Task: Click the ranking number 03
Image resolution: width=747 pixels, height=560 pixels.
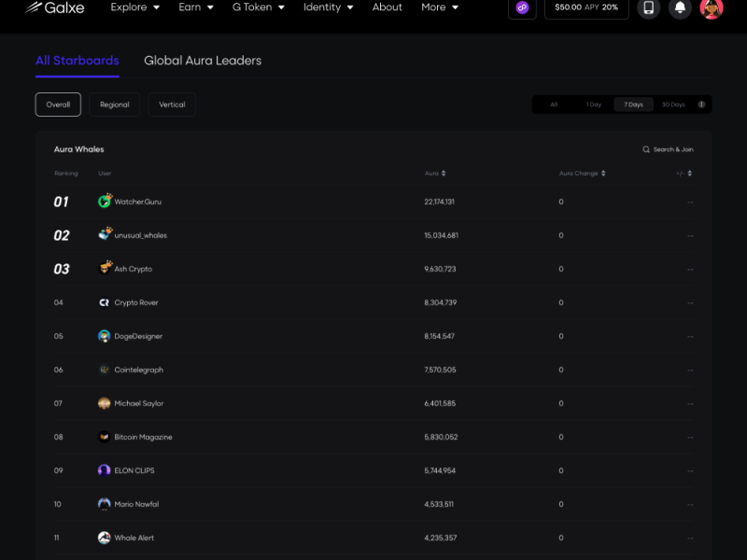Action: (x=62, y=269)
